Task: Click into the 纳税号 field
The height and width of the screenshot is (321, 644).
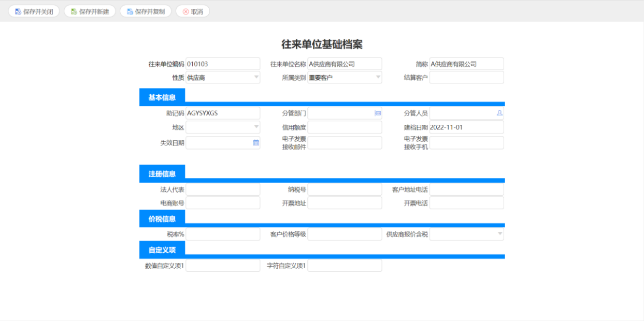Action: pos(345,189)
